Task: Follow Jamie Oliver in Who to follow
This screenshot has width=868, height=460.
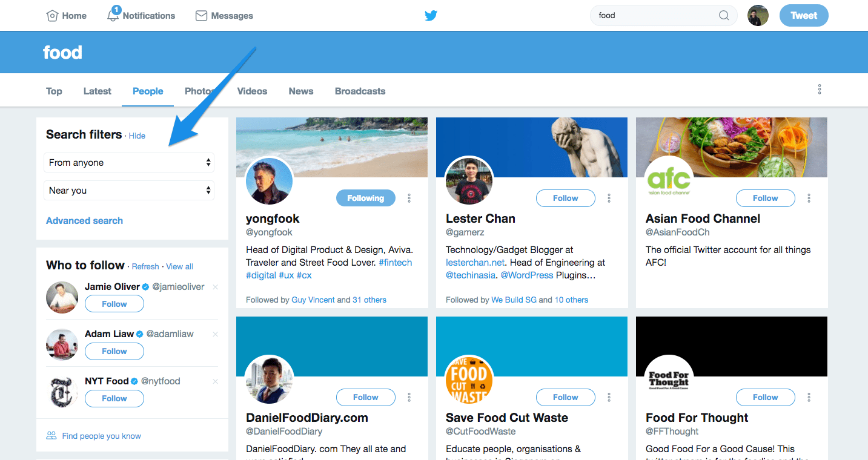Action: 114,304
